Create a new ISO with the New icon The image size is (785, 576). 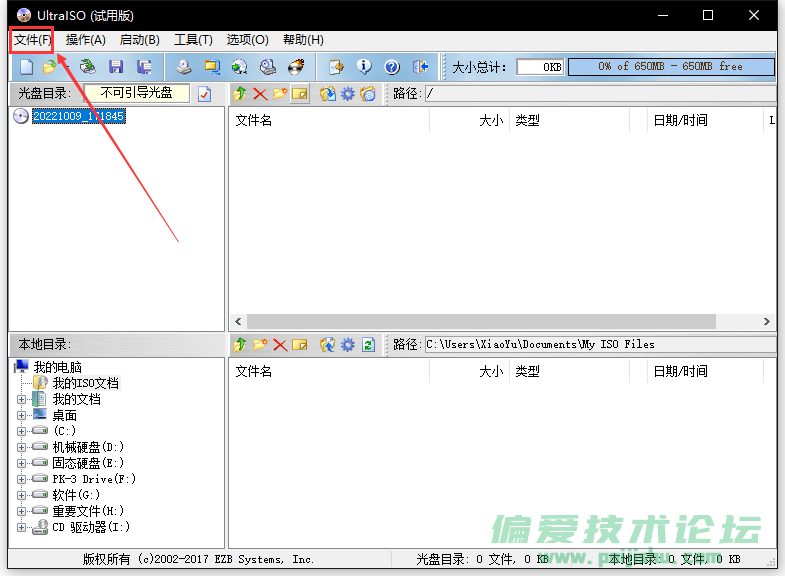pyautogui.click(x=27, y=67)
